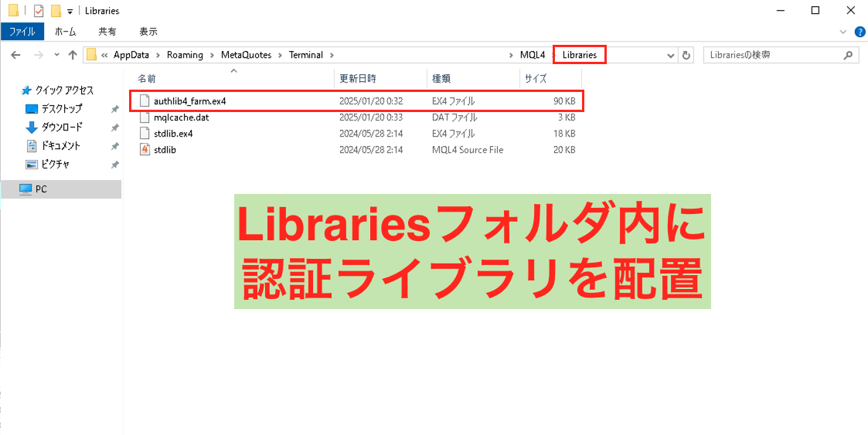Viewport: 868px width, 435px height.
Task: Click mqlcache.dat file icon
Action: [145, 117]
